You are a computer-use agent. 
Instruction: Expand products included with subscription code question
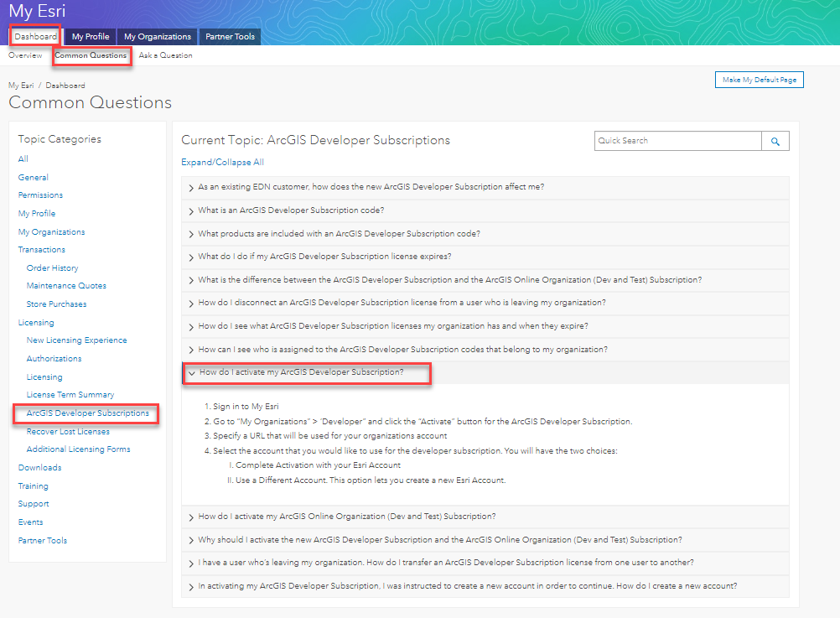[485, 234]
